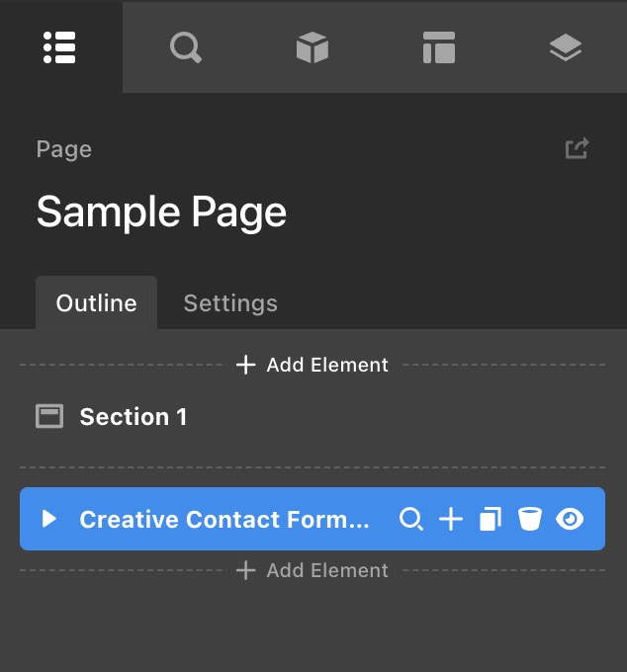Open the layers stack icon panel
This screenshot has width=627, height=672.
(566, 47)
